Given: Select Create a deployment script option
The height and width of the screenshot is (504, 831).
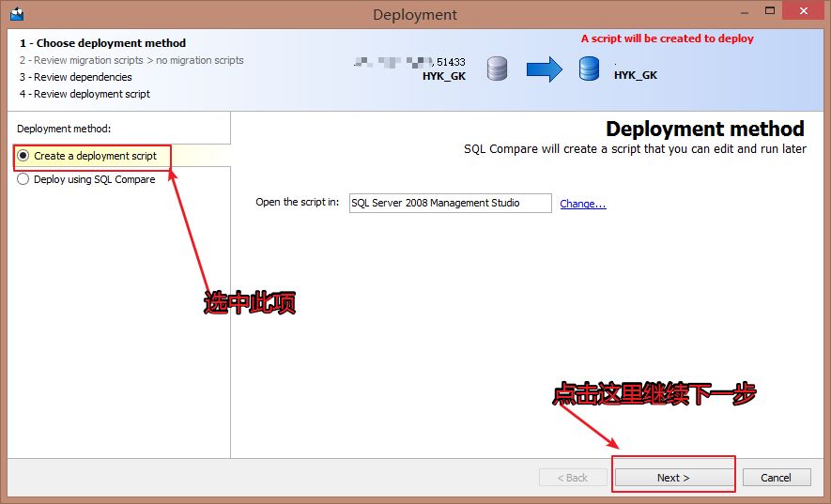Looking at the screenshot, I should [87, 156].
